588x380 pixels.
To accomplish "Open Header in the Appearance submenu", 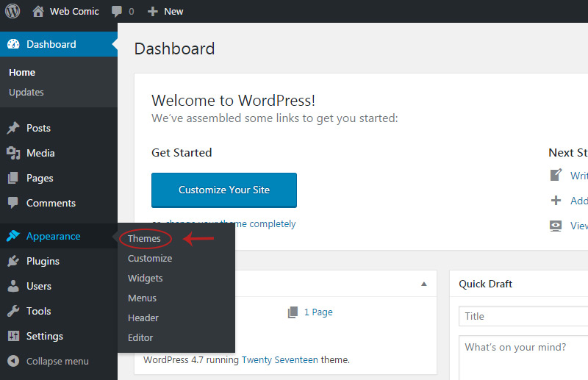I will 143,318.
